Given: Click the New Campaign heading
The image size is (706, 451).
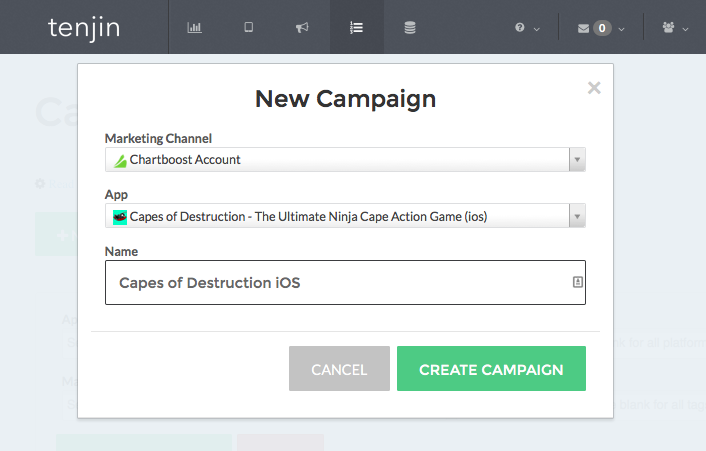Looking at the screenshot, I should click(x=345, y=99).
